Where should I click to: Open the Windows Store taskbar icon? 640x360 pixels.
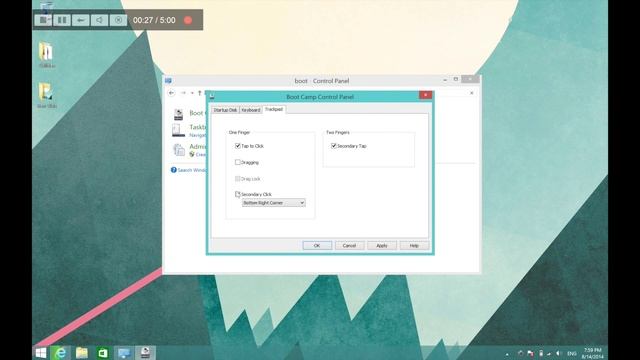102,353
